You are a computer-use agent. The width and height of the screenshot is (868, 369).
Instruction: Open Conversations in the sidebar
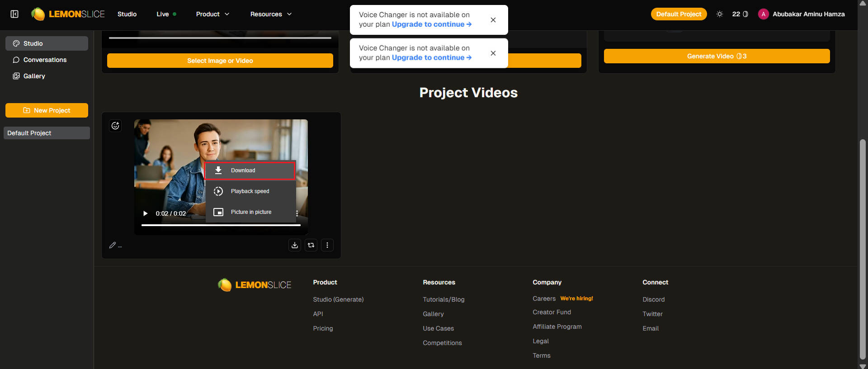(x=45, y=60)
